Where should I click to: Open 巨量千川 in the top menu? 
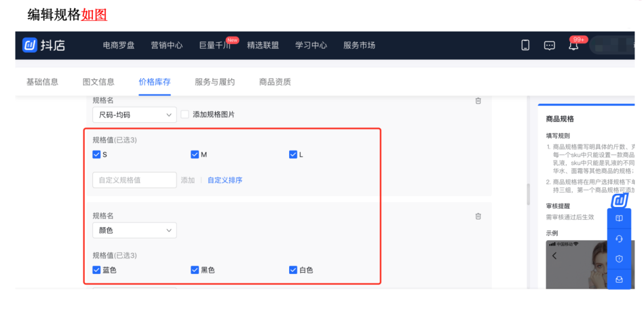click(x=215, y=45)
